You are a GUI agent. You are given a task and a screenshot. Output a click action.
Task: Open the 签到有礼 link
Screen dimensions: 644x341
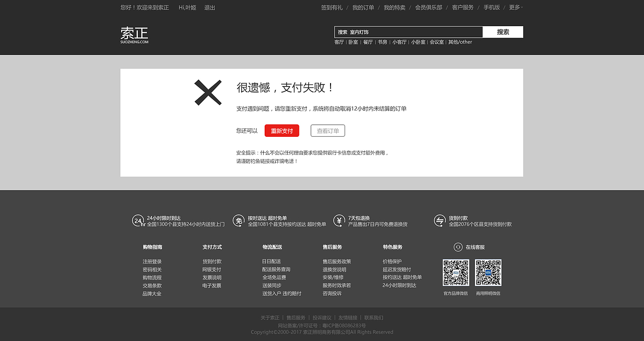pyautogui.click(x=331, y=8)
